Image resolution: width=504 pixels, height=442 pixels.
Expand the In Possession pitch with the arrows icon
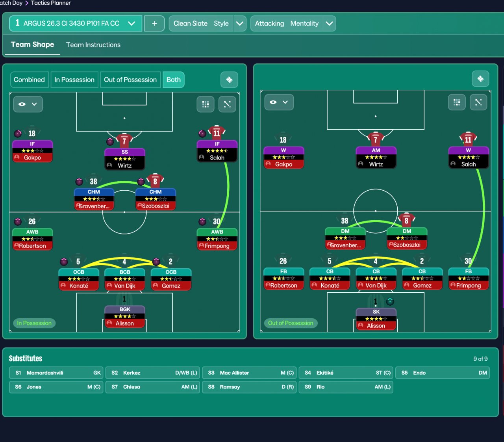227,104
